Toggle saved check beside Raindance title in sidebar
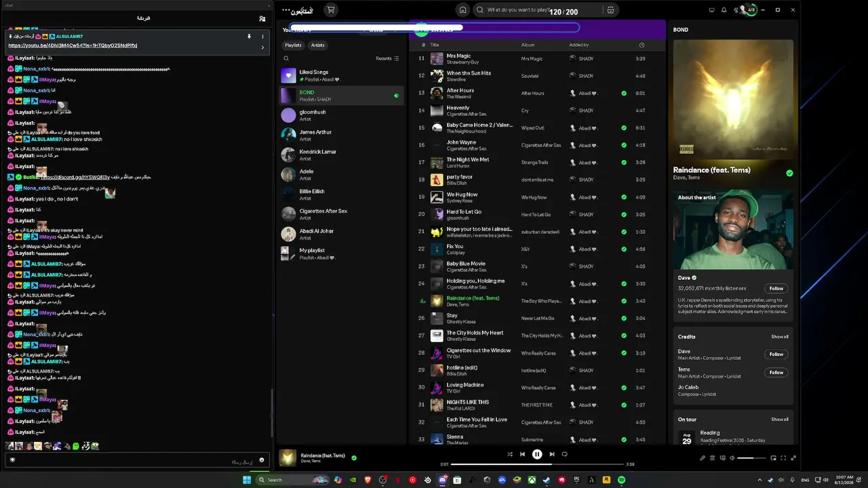This screenshot has height=488, width=868. (x=789, y=173)
